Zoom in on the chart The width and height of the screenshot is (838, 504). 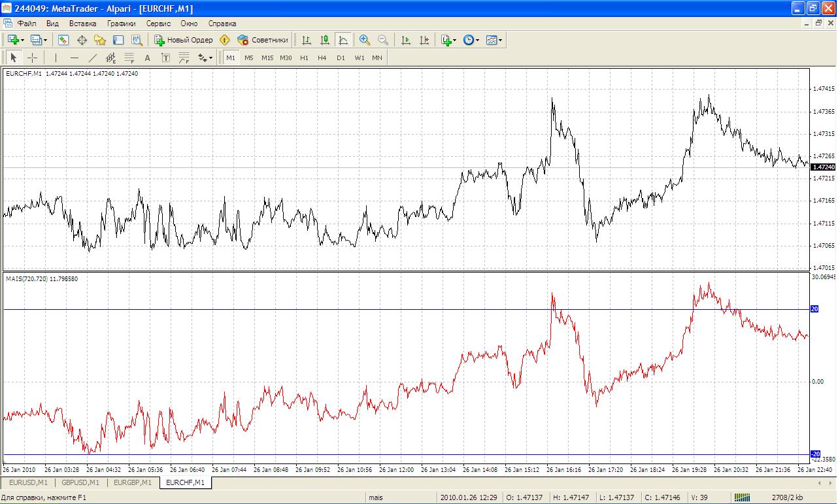(365, 40)
